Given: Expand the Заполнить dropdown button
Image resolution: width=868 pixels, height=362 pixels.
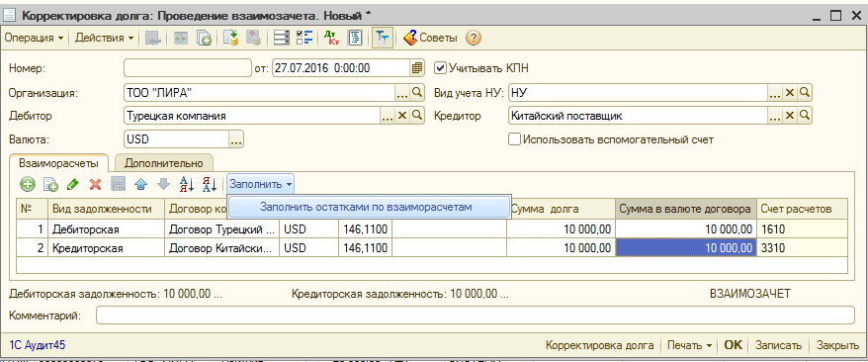Looking at the screenshot, I should [x=261, y=184].
